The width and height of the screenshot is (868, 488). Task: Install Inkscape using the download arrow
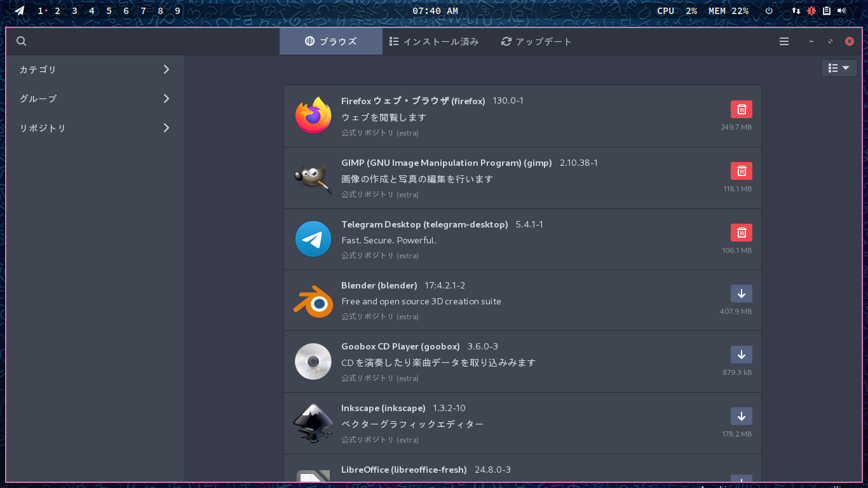coord(742,416)
